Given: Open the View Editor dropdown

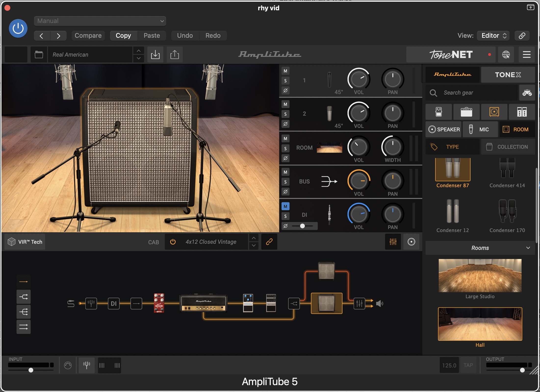Looking at the screenshot, I should (493, 36).
